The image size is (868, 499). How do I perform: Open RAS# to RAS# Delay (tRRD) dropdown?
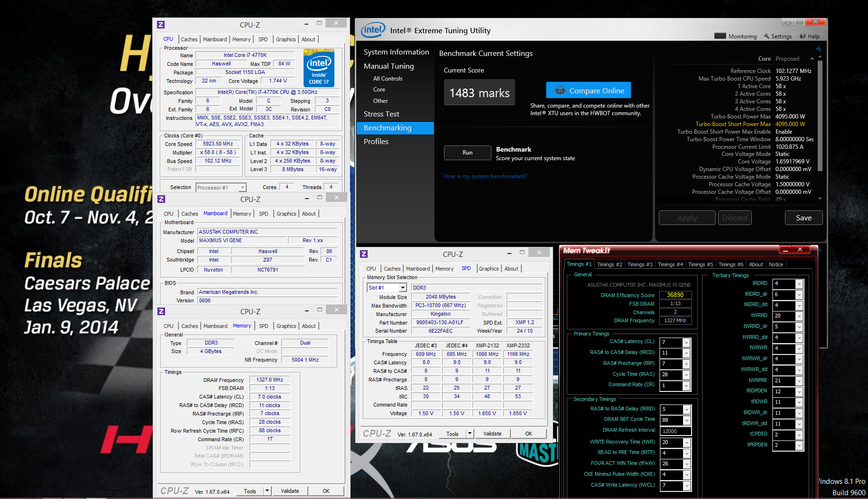[686, 409]
